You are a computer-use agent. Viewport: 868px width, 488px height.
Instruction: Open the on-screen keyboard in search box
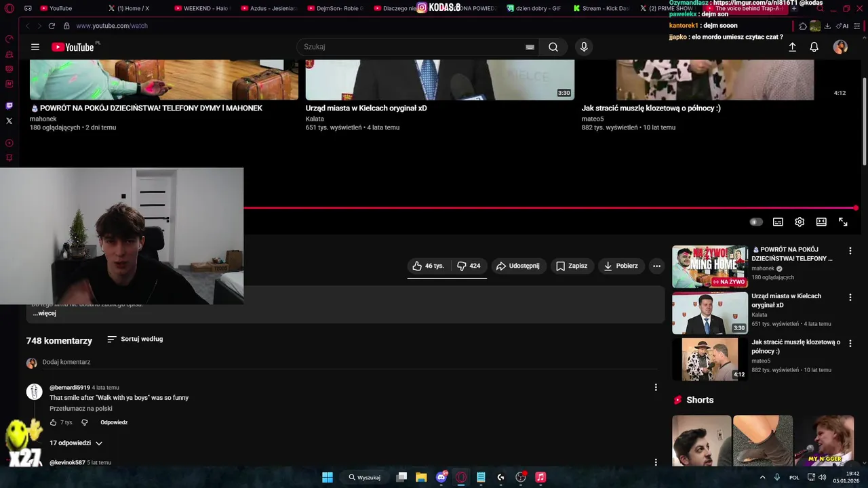point(530,47)
